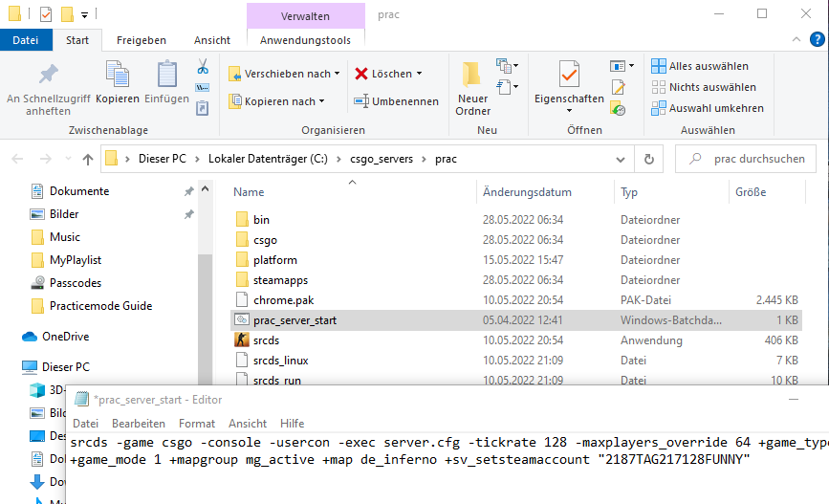The height and width of the screenshot is (504, 829).
Task: Click the Easy access icon in Neu group
Action: [507, 86]
